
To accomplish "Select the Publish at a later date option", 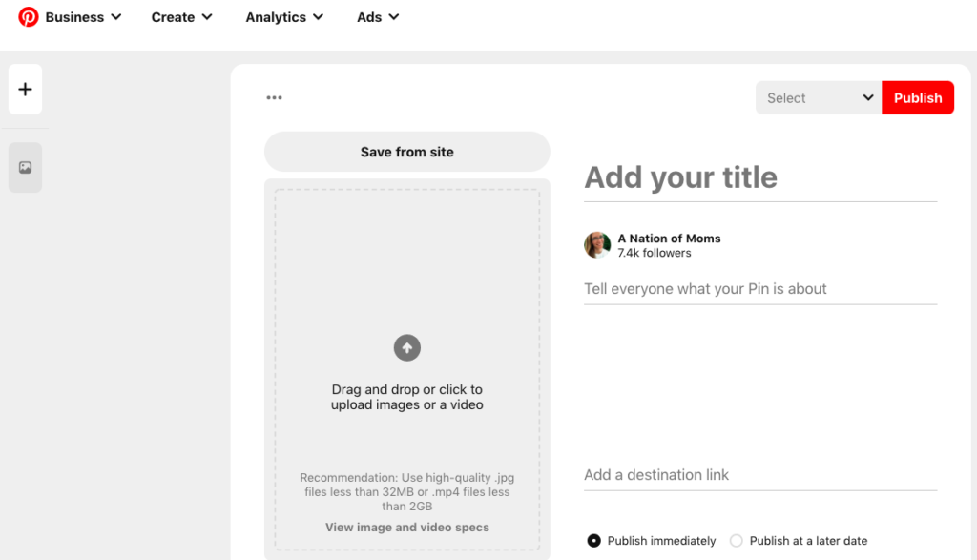I will pyautogui.click(x=737, y=541).
